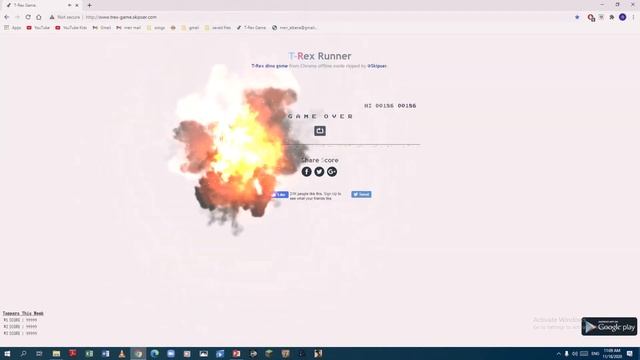Viewport: 640px width, 360px height.
Task: Open the taskbar clock and date
Action: (x=612, y=353)
